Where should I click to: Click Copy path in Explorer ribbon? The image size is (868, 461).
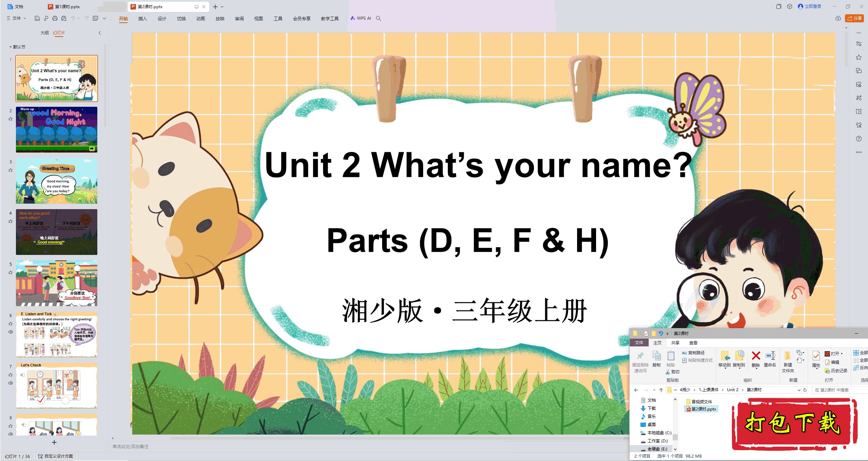click(x=693, y=353)
